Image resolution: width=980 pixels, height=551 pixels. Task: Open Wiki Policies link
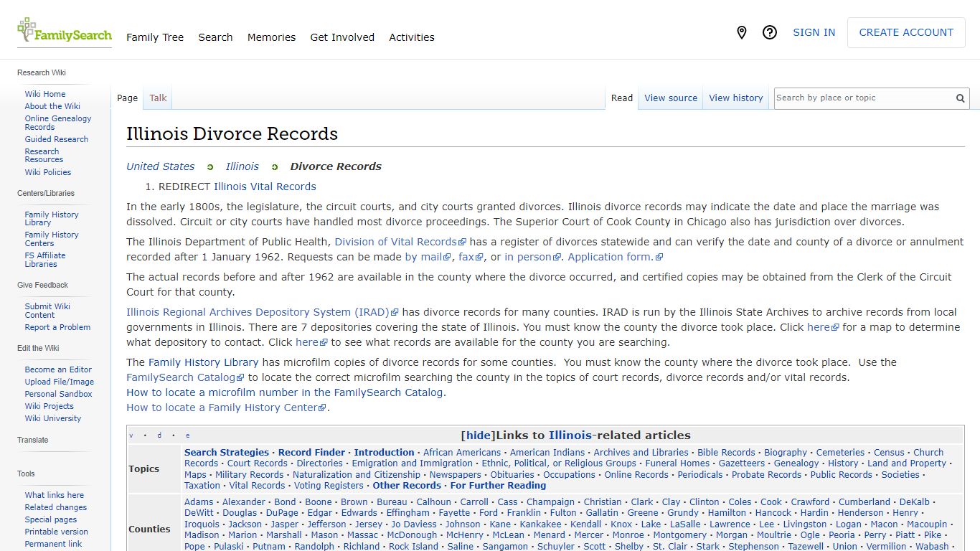48,172
